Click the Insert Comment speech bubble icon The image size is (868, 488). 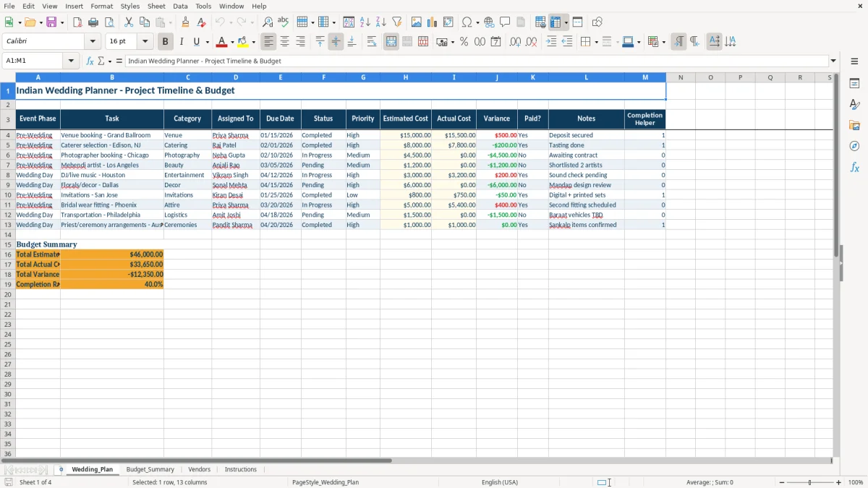tap(505, 22)
